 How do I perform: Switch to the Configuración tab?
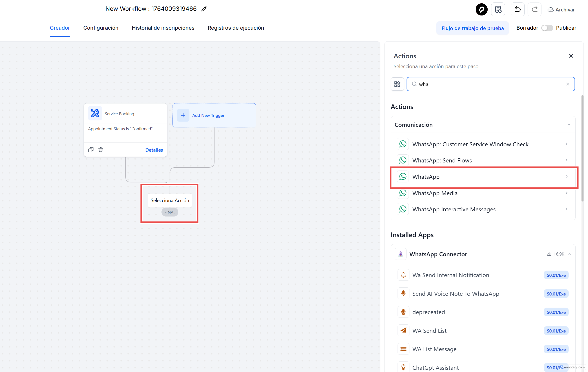[101, 28]
